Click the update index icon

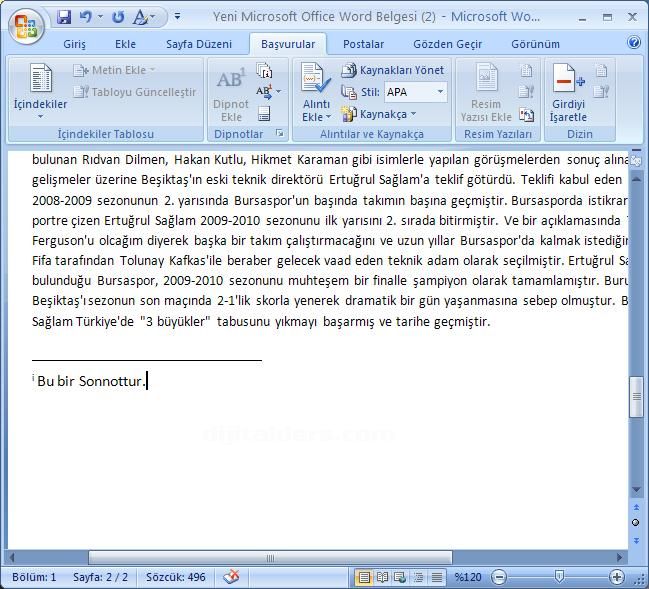(x=601, y=92)
